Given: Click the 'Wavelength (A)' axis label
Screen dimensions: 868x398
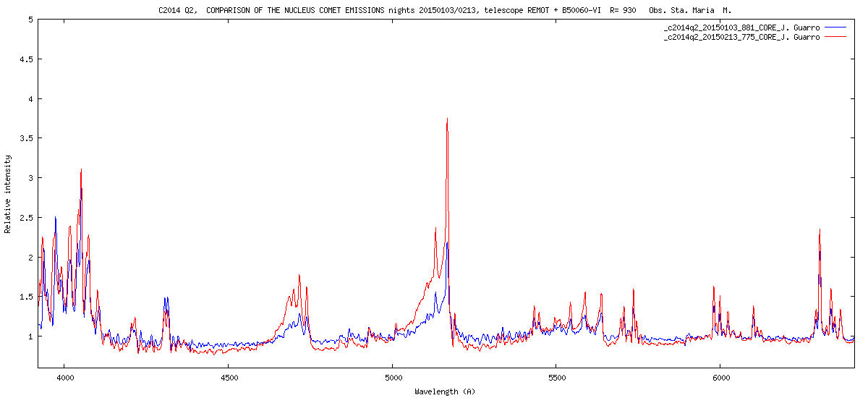Looking at the screenshot, I should pos(445,391).
